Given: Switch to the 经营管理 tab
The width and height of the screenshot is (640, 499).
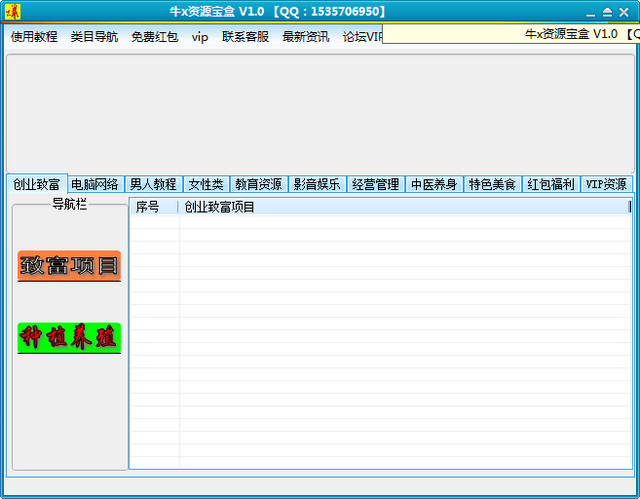Looking at the screenshot, I should (376, 184).
